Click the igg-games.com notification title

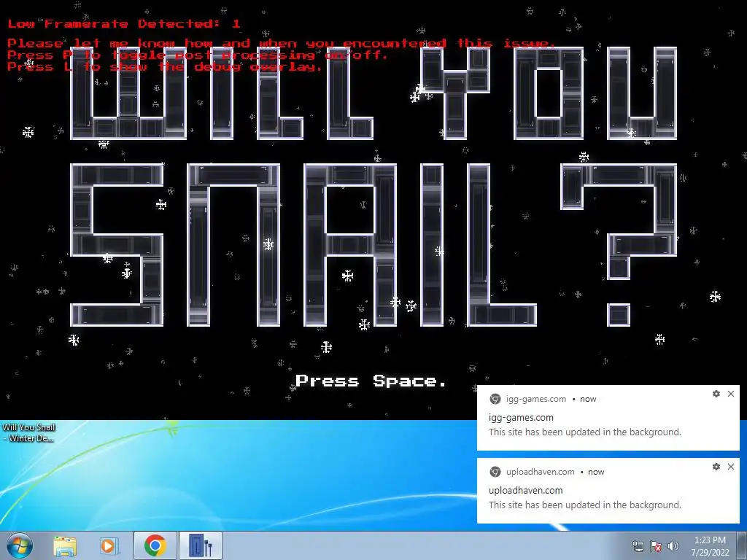521,418
